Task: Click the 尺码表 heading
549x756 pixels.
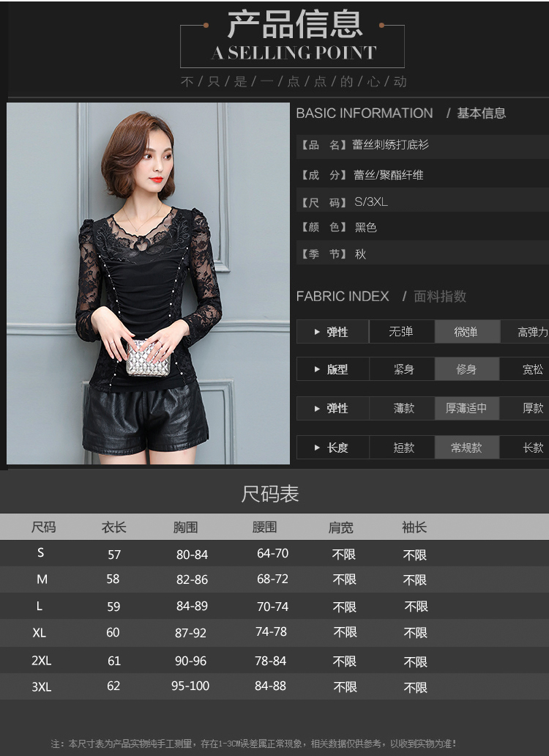Action: coord(270,494)
